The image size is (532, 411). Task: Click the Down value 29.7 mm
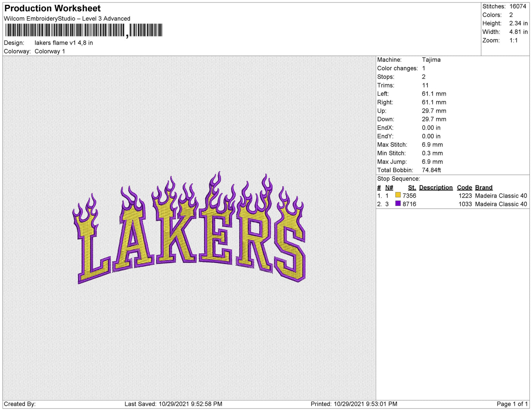pos(434,119)
